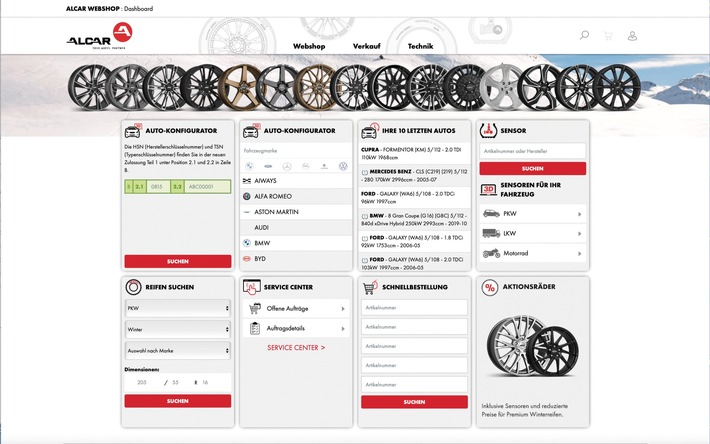710x444 pixels.
Task: Click the TSN field showing ABC00001
Action: (x=207, y=186)
